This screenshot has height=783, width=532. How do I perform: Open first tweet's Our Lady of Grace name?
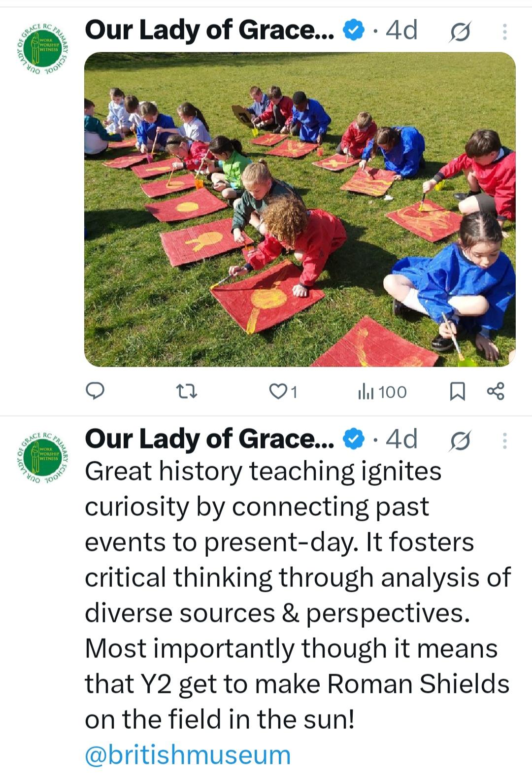tap(210, 31)
